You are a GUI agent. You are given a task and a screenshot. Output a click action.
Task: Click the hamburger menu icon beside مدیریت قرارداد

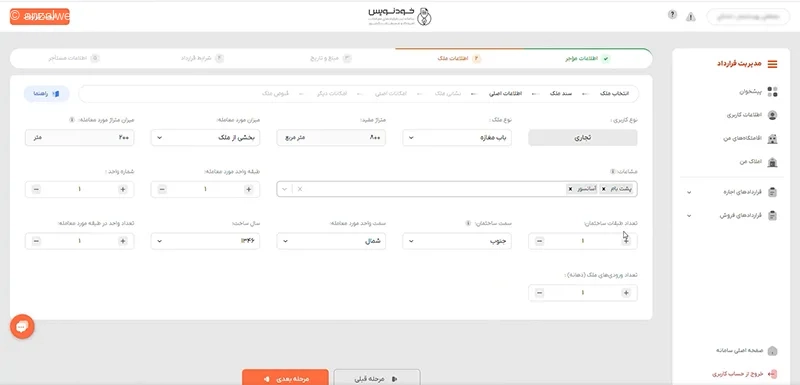[x=772, y=64]
